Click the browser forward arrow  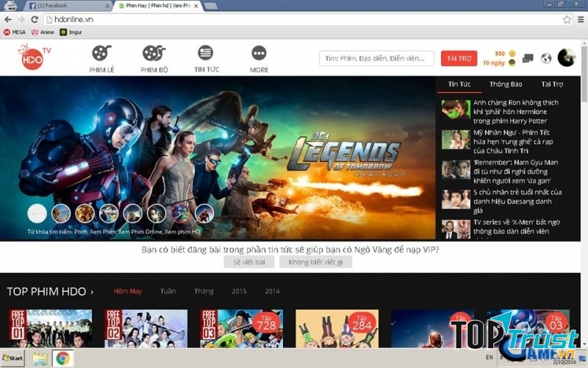coord(21,20)
